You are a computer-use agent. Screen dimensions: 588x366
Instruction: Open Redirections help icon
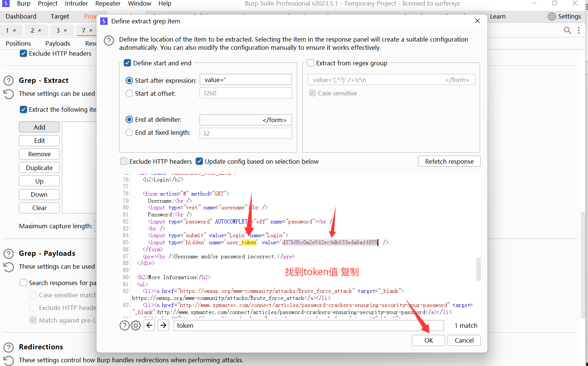[9, 347]
